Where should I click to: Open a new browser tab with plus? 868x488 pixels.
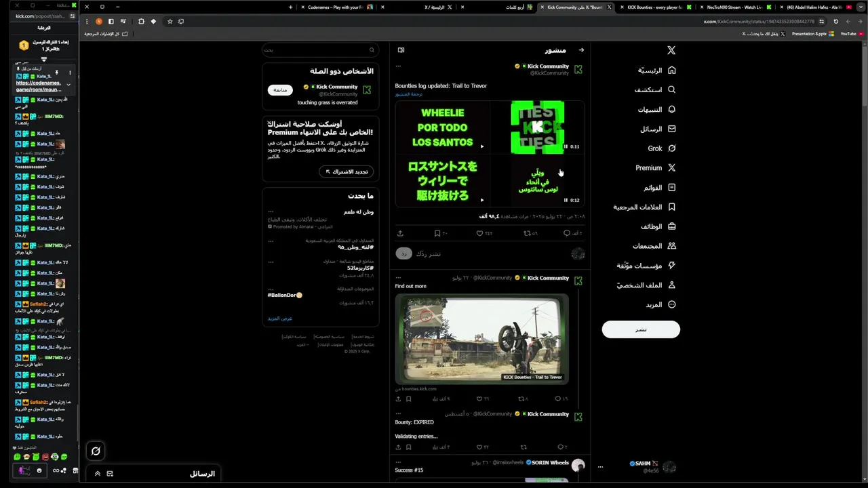[290, 7]
